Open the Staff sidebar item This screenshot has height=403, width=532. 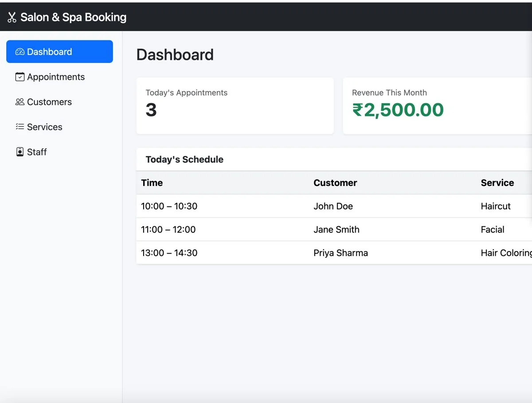click(59, 152)
